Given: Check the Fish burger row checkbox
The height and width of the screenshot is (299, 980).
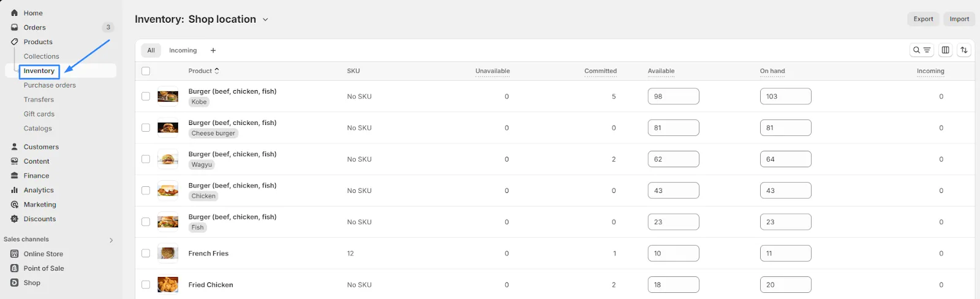Looking at the screenshot, I should click(x=146, y=222).
